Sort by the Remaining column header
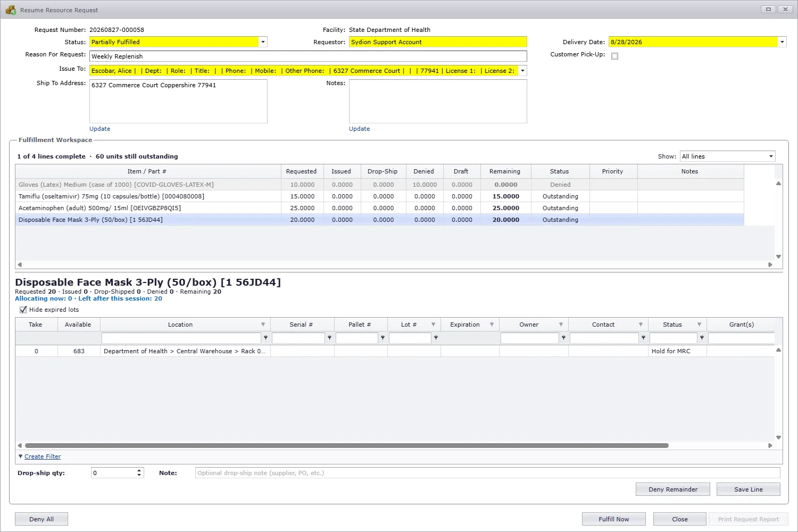798x532 pixels. [505, 171]
